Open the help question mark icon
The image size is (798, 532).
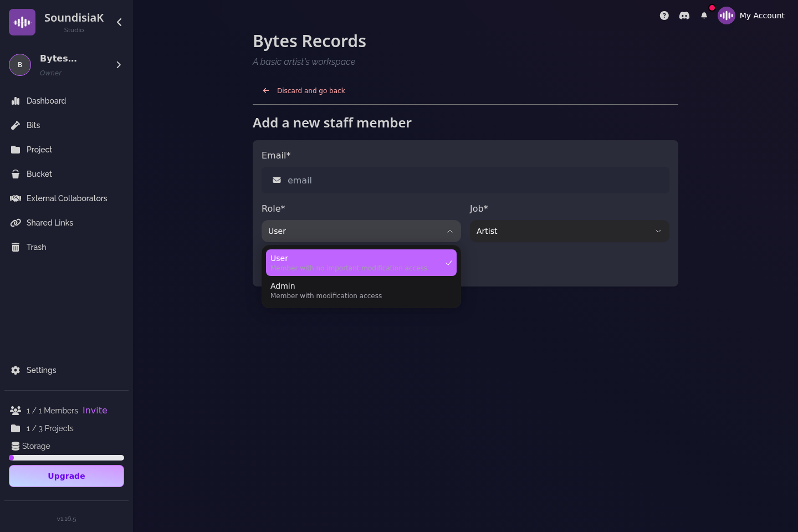(x=664, y=16)
